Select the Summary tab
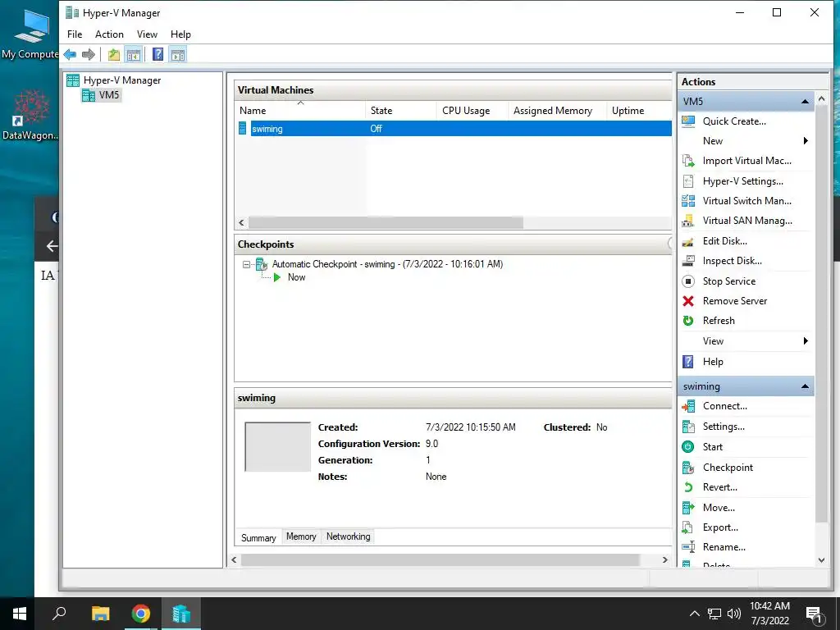Viewport: 840px width, 630px height. 258,537
